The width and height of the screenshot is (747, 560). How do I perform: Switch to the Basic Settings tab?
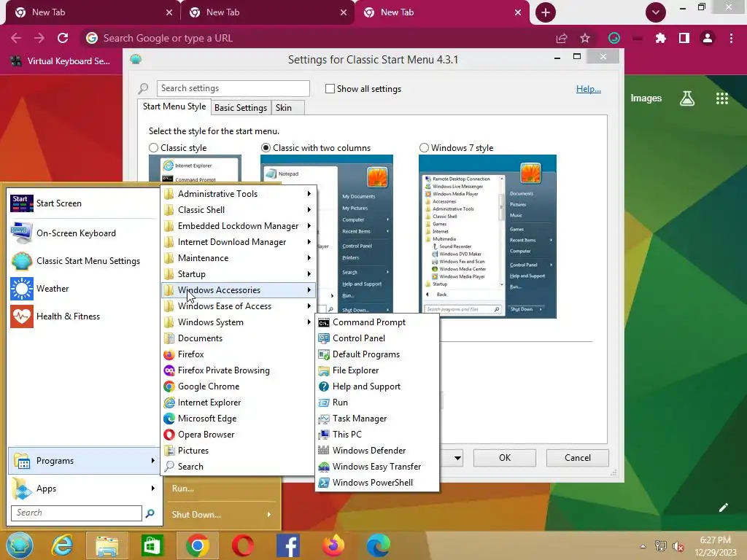[x=241, y=108]
